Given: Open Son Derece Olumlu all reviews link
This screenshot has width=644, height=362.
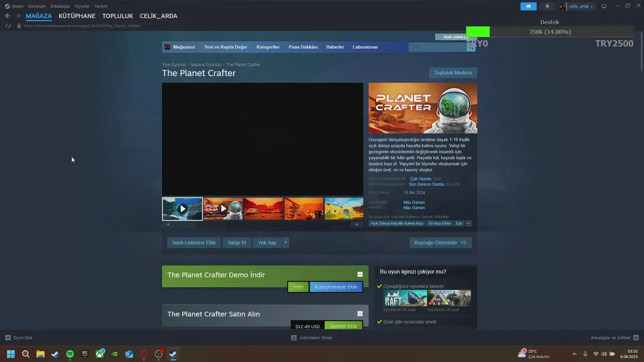Looking at the screenshot, I should [x=426, y=185].
